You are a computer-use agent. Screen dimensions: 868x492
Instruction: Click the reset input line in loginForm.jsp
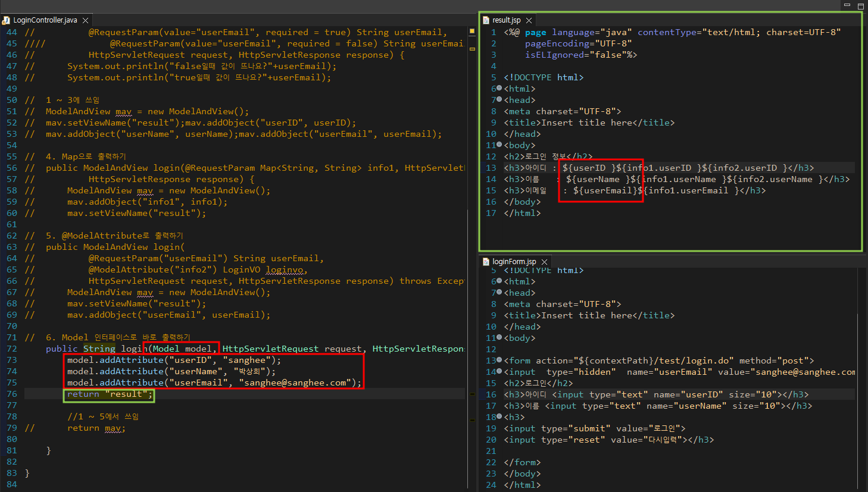click(609, 439)
